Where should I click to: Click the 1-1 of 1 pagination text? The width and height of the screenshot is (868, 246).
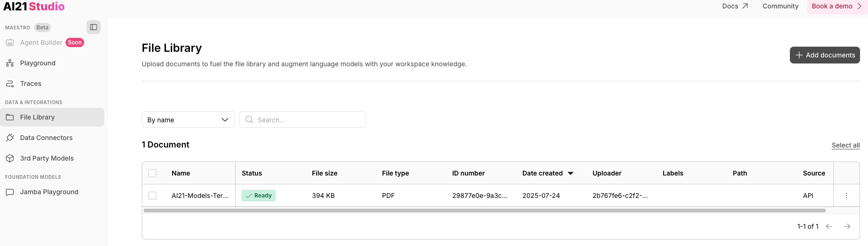point(808,226)
